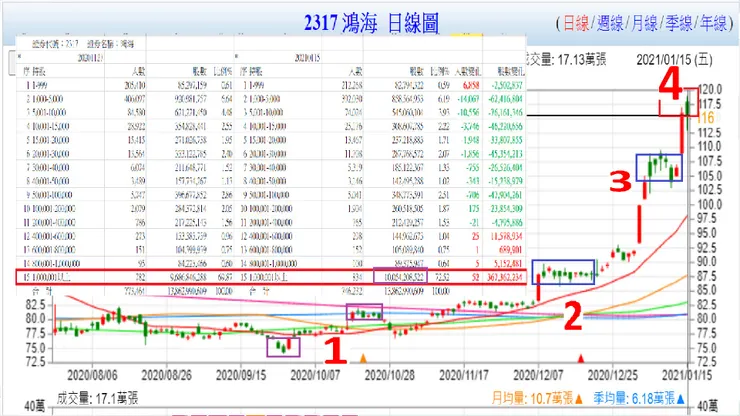Click the 105.0 price axis label
740x416 pixels.
[710, 176]
